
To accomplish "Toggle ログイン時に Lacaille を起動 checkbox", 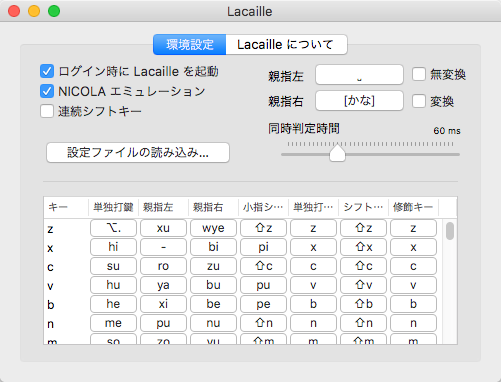I will click(47, 71).
